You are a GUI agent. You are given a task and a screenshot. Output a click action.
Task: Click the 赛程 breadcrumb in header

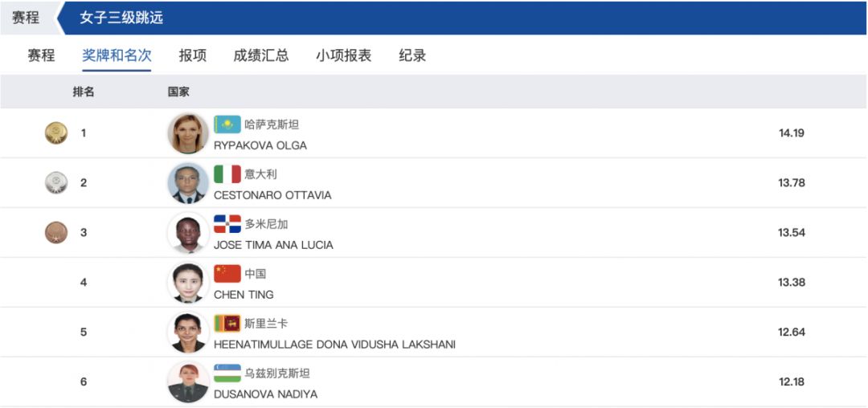coord(26,18)
